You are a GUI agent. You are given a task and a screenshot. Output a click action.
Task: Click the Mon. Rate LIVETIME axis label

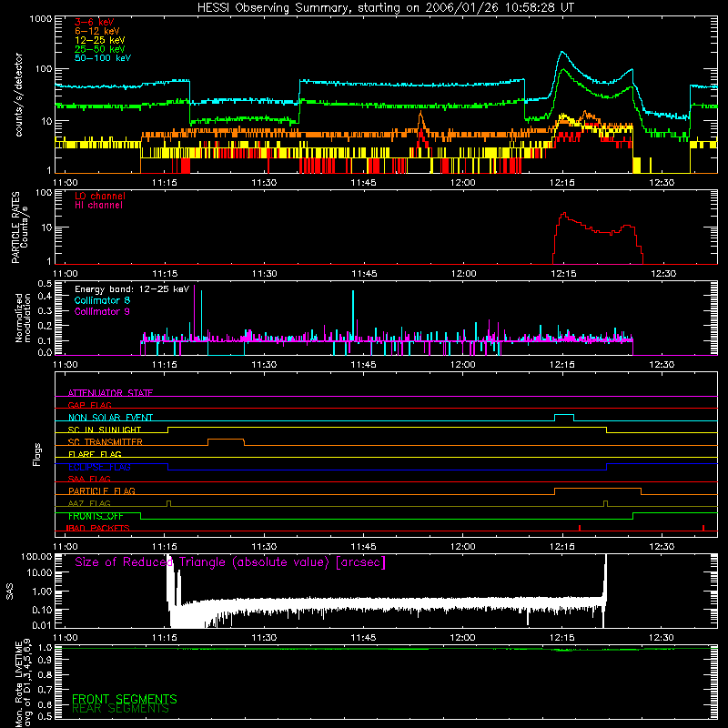click(x=24, y=683)
